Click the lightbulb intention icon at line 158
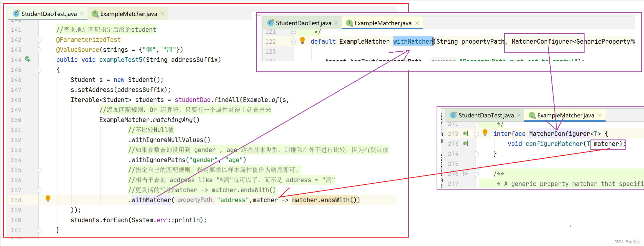Image resolution: width=644 pixels, height=246 pixels. coord(48,199)
